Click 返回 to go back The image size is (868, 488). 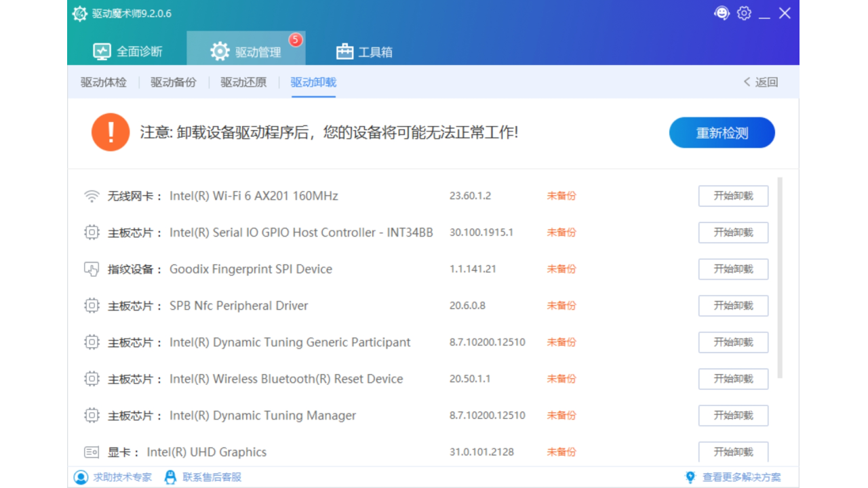coord(767,82)
